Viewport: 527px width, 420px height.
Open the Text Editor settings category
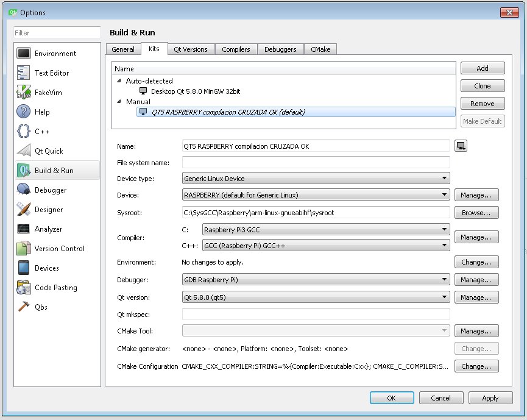(57, 73)
